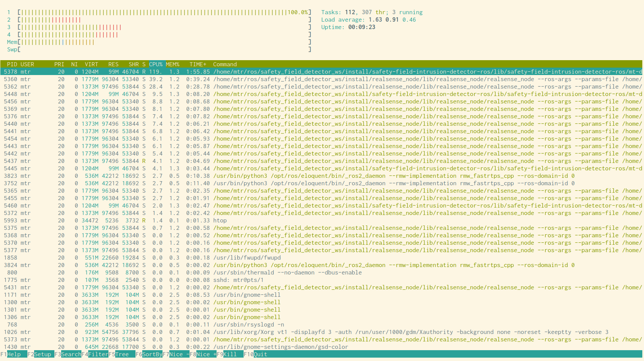Sort processes by PID column
This screenshot has width=644, height=361.
(12, 64)
